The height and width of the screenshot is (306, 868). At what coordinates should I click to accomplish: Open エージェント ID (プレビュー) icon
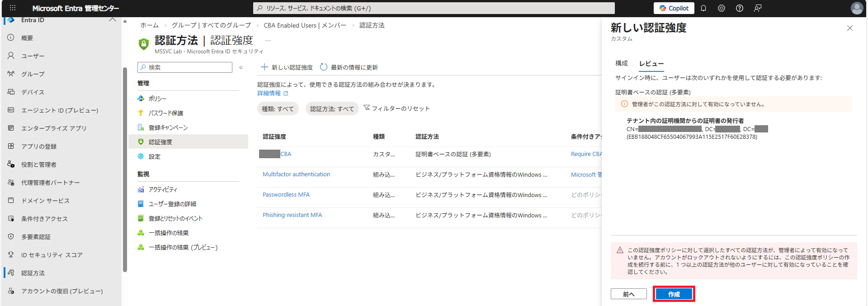[11, 110]
